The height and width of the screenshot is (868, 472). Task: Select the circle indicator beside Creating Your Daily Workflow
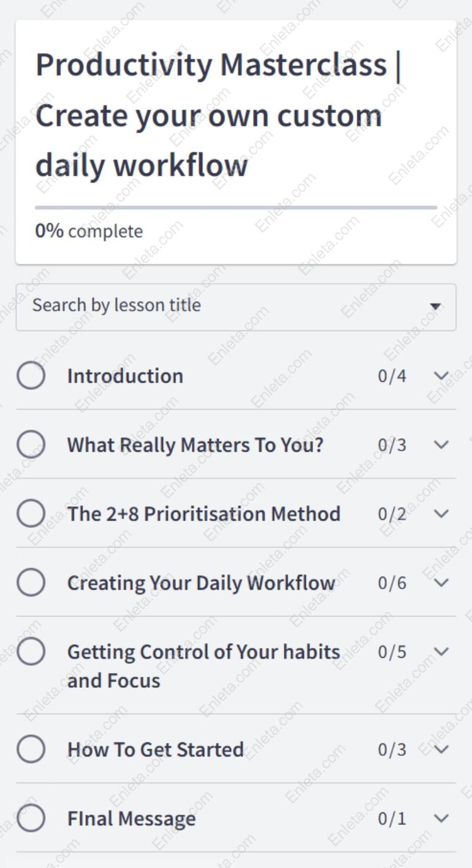(31, 582)
